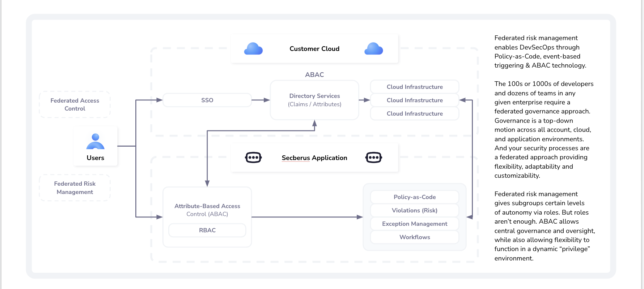Click the middle Cloud Infrastructure box
Viewport: 644px width, 289px height.
coord(415,100)
